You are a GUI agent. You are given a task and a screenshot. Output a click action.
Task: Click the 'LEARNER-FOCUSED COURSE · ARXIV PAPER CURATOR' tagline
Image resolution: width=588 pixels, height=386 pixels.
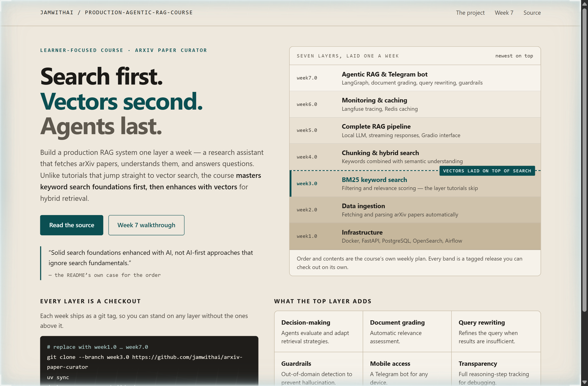124,50
